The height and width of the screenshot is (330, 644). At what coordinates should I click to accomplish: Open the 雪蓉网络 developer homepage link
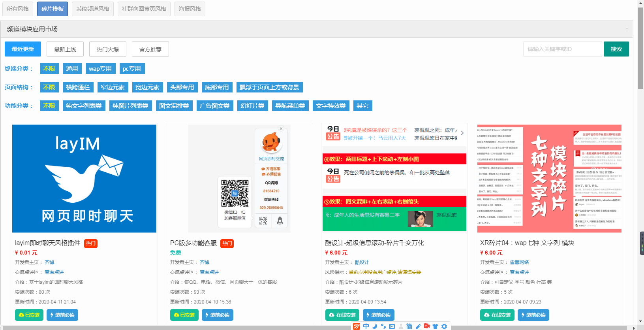coord(519,262)
